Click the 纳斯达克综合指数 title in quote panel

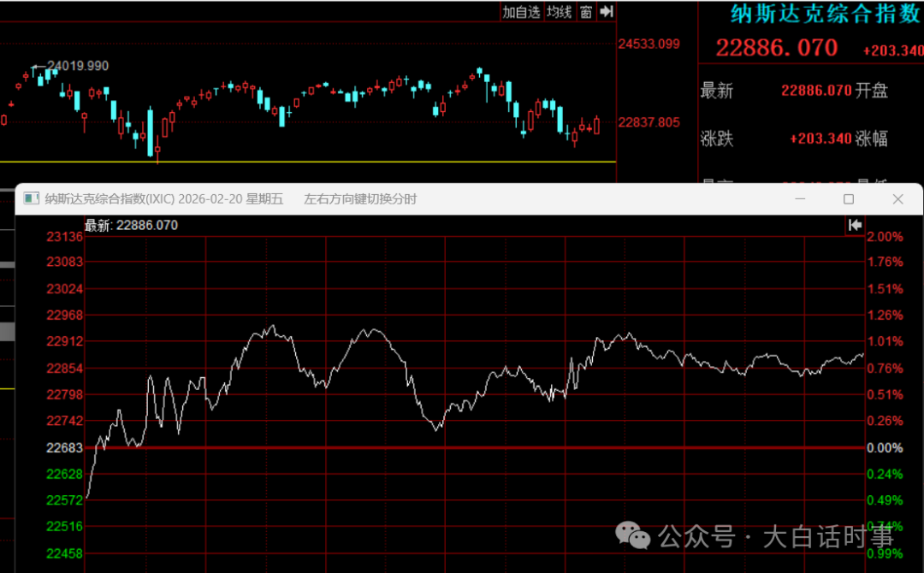point(826,15)
